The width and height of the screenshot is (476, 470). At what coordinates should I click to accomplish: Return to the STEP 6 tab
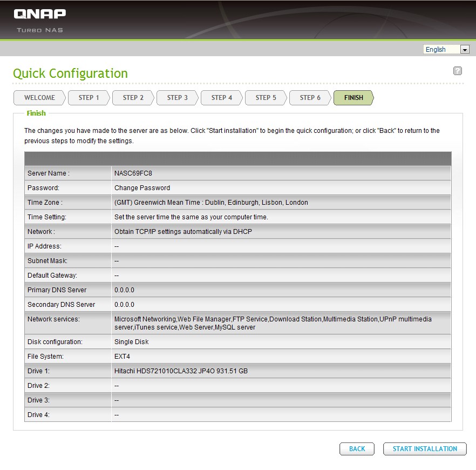tap(310, 98)
